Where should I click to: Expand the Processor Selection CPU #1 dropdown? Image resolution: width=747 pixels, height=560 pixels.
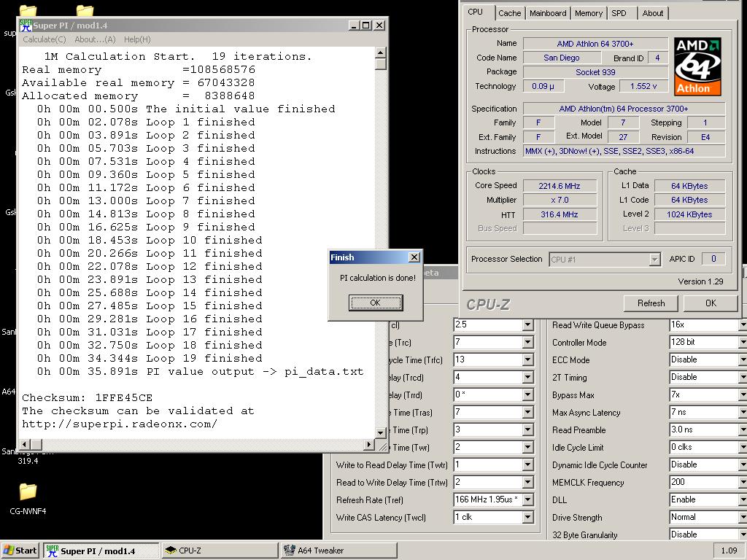pyautogui.click(x=654, y=260)
